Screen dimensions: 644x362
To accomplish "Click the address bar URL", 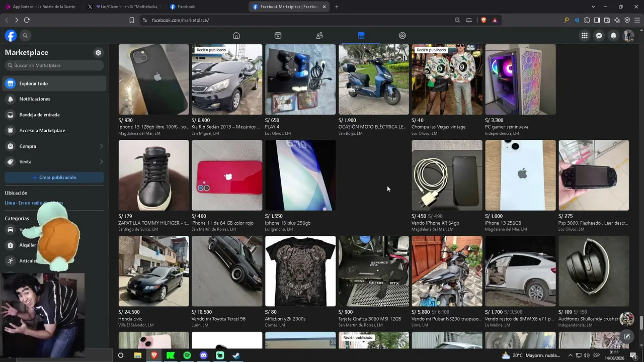I will [x=180, y=20].
